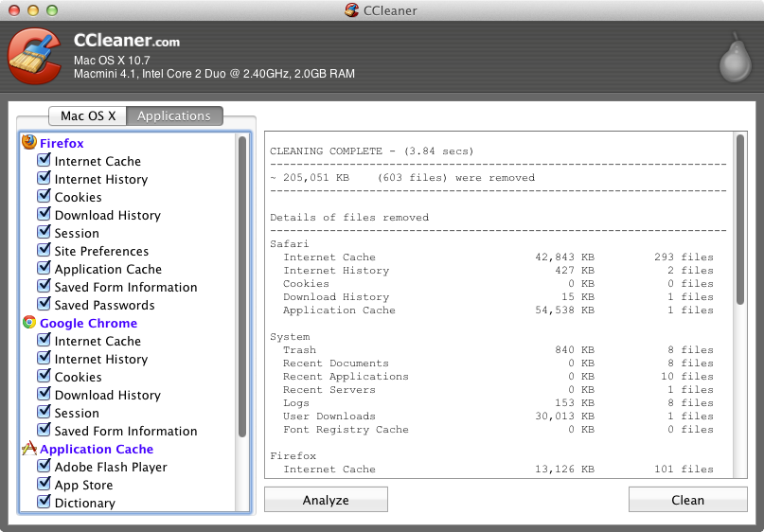Disable Google Chrome Cookies checkbox
Viewport: 764px width, 532px height.
[44, 377]
